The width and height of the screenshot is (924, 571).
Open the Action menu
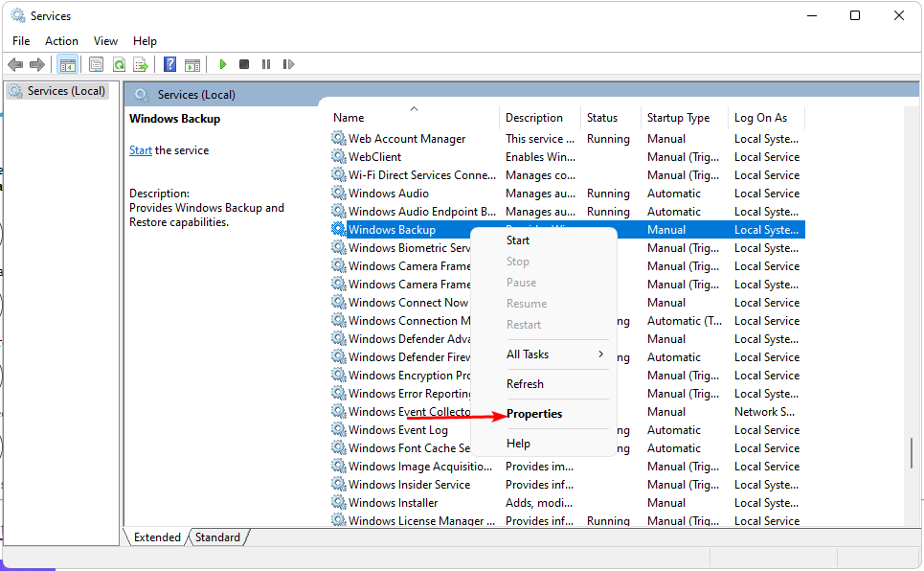61,41
